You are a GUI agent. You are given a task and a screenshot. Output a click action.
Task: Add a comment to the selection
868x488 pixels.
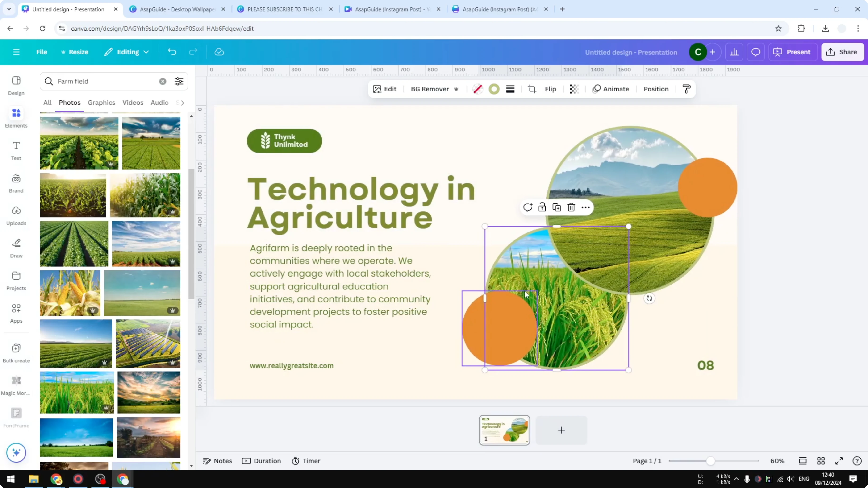(528, 207)
